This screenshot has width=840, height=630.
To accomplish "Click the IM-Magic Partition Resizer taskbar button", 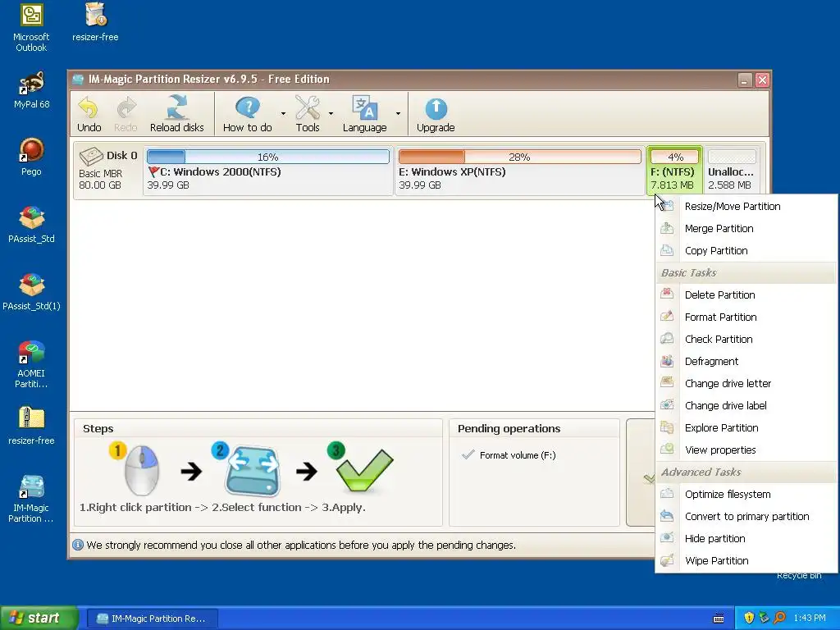I will click(x=152, y=619).
